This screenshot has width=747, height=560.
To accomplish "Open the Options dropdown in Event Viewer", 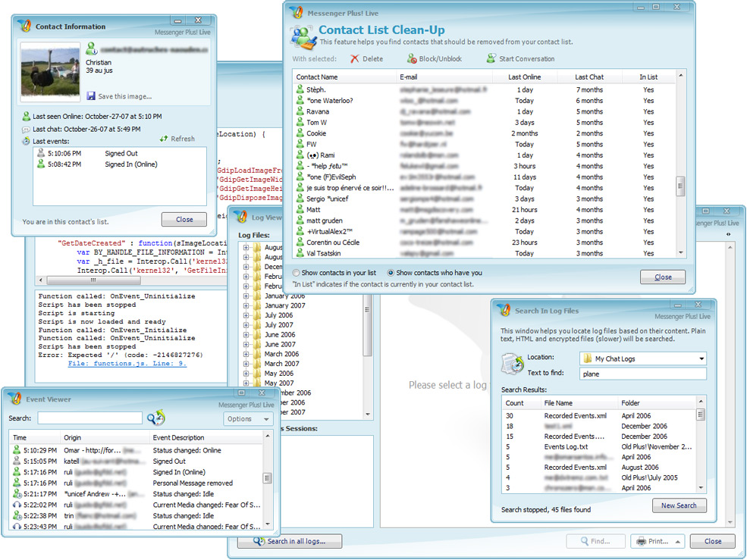I will [248, 419].
